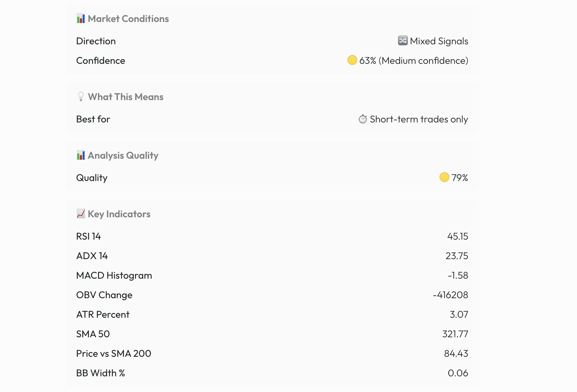Select the ADX 14 indicator label
The width and height of the screenshot is (577, 392).
(x=92, y=256)
